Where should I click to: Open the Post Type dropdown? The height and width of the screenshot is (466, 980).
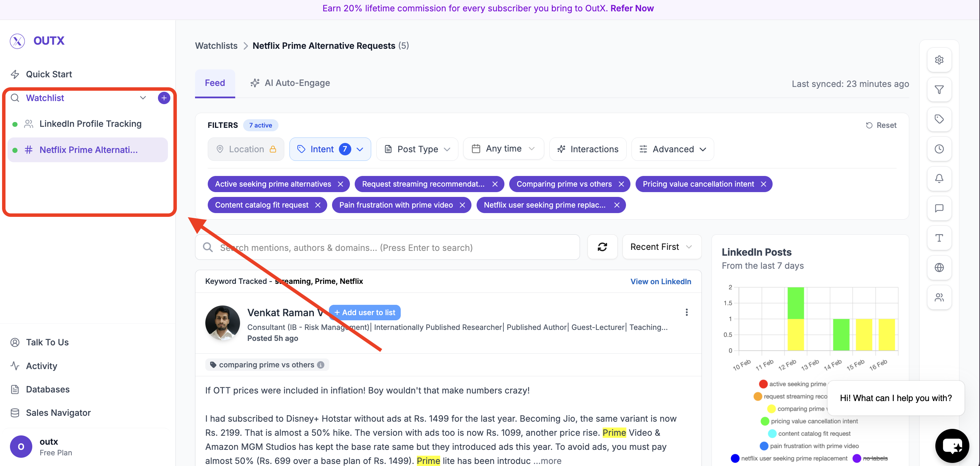417,149
